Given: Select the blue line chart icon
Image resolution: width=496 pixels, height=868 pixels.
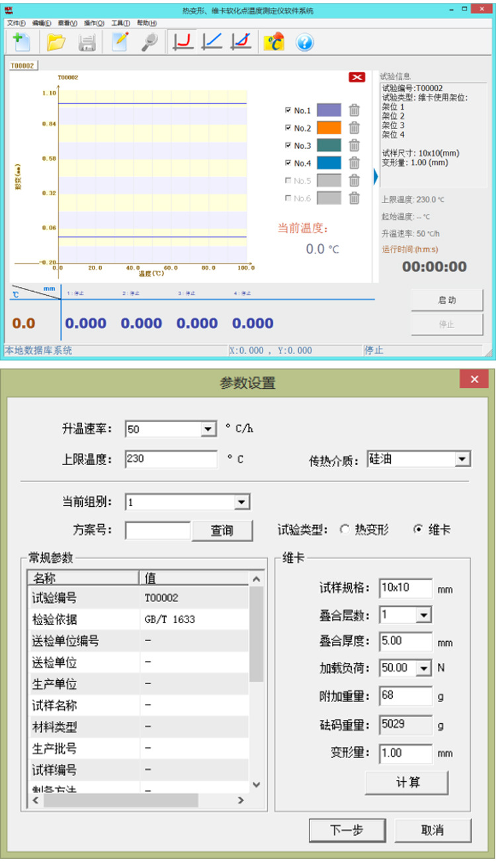Looking at the screenshot, I should pos(212,42).
